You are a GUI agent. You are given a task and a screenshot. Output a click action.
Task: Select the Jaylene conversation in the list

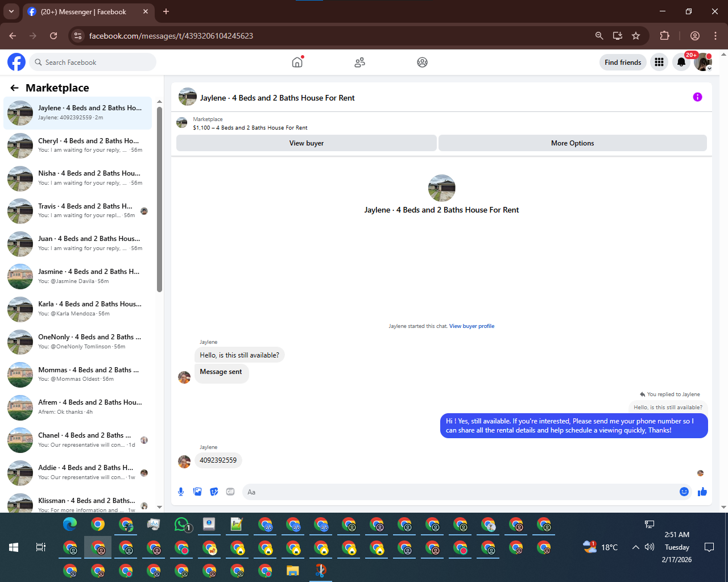point(77,113)
